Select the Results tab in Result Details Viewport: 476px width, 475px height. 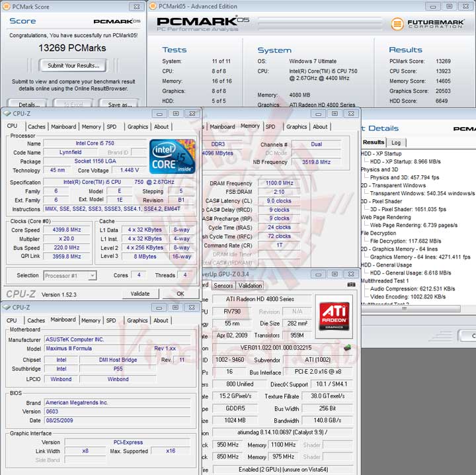coord(374,142)
